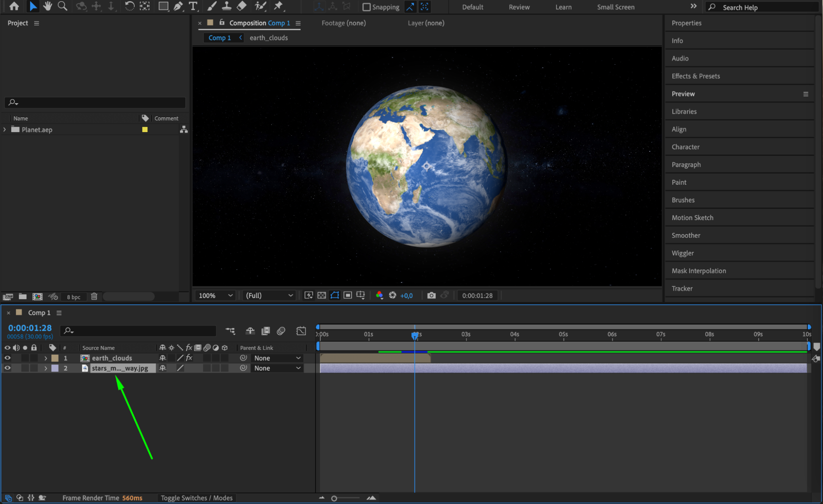The height and width of the screenshot is (504, 823).
Task: Switch to the Review workspace
Action: click(x=519, y=7)
